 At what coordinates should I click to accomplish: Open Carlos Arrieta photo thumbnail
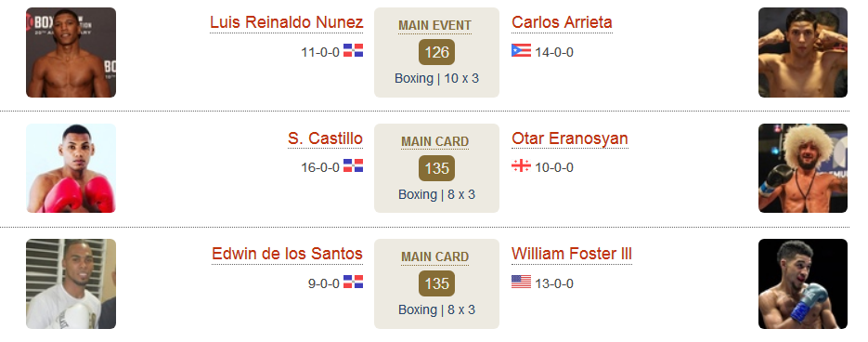coord(803,52)
